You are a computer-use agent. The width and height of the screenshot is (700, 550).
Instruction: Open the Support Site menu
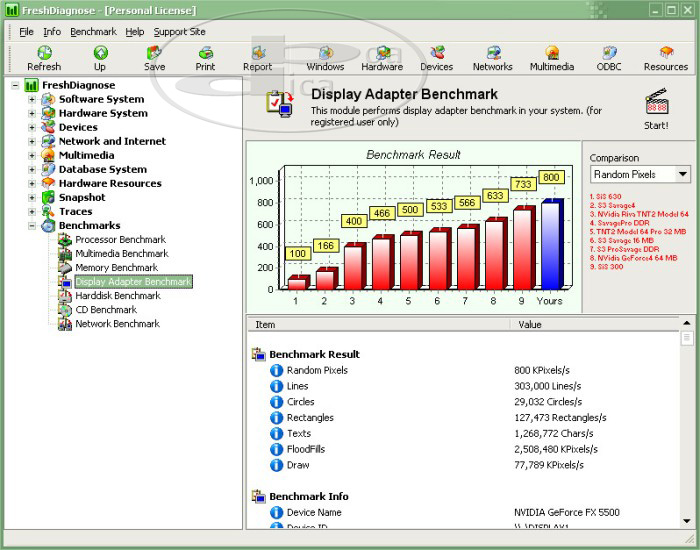point(179,31)
